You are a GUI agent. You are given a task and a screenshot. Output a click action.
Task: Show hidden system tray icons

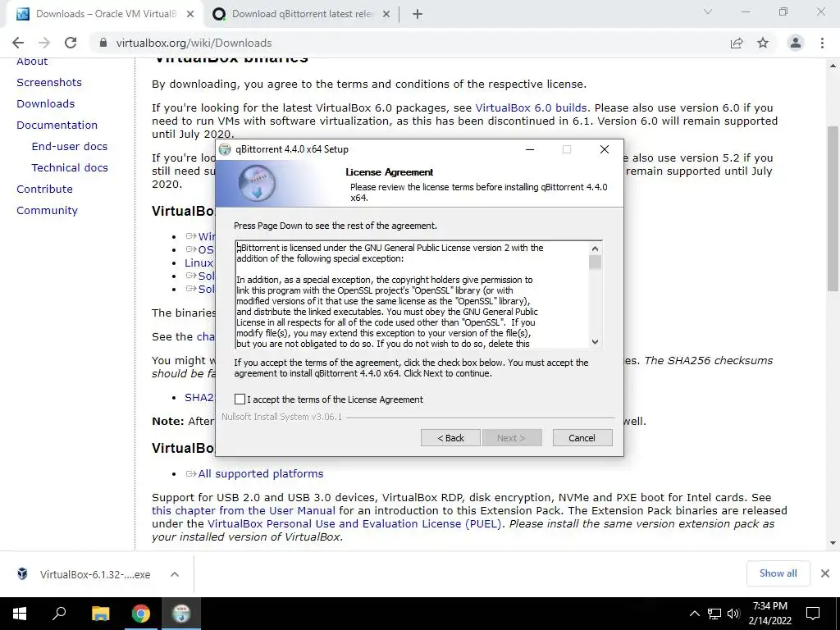pos(694,614)
